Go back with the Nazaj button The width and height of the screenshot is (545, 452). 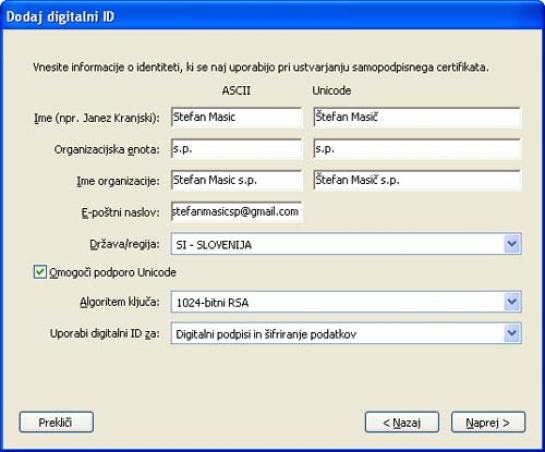coord(402,422)
